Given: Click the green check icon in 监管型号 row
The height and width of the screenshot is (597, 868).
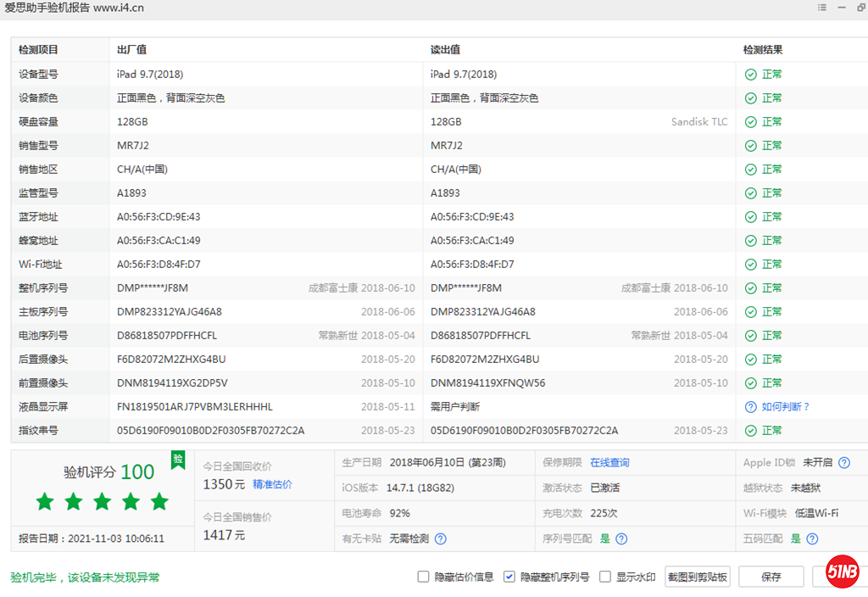Looking at the screenshot, I should click(x=751, y=193).
